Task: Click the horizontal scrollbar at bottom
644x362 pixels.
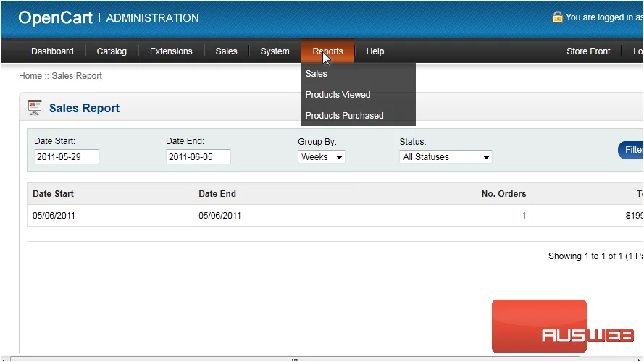Action: click(x=295, y=359)
